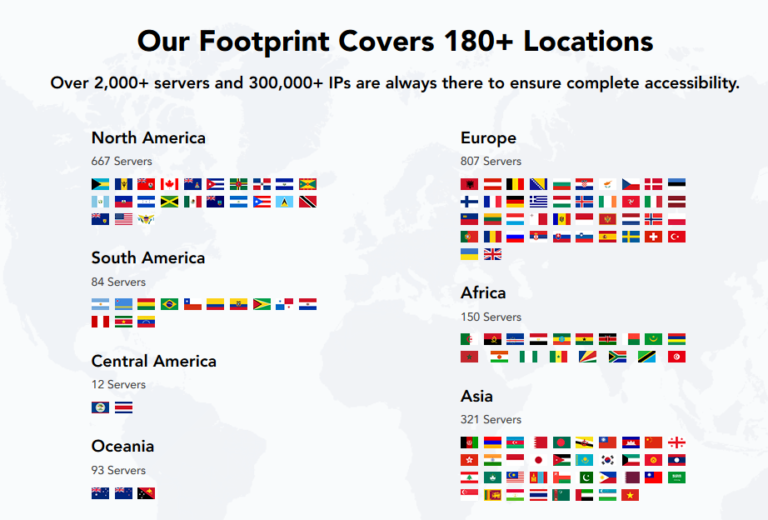Select the Costa Rica flag

click(123, 407)
